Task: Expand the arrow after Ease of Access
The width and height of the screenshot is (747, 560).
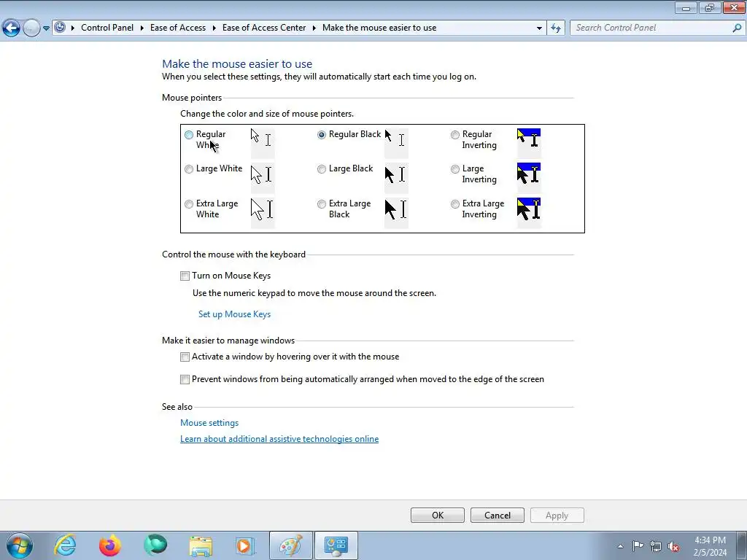Action: coord(214,28)
